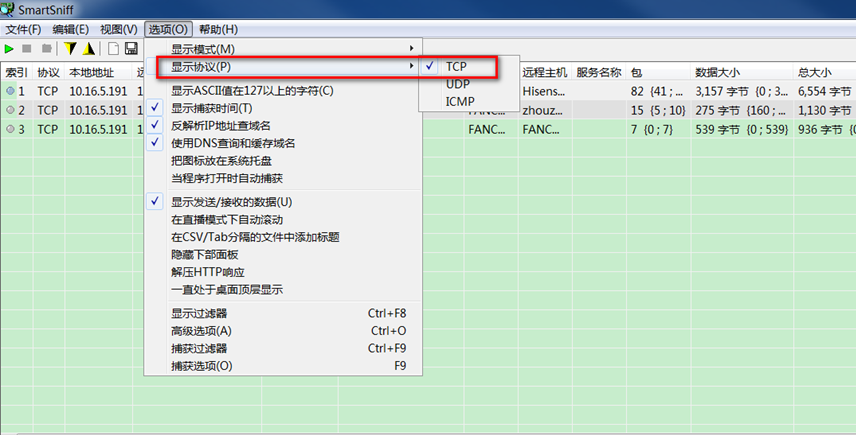This screenshot has width=856, height=435.
Task: Click the third grey toolbar icon
Action: click(47, 49)
